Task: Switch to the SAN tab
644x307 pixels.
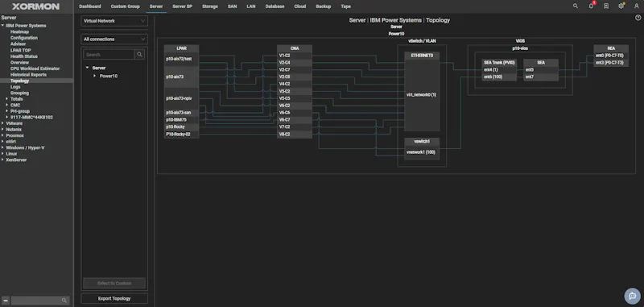Action: tap(233, 6)
